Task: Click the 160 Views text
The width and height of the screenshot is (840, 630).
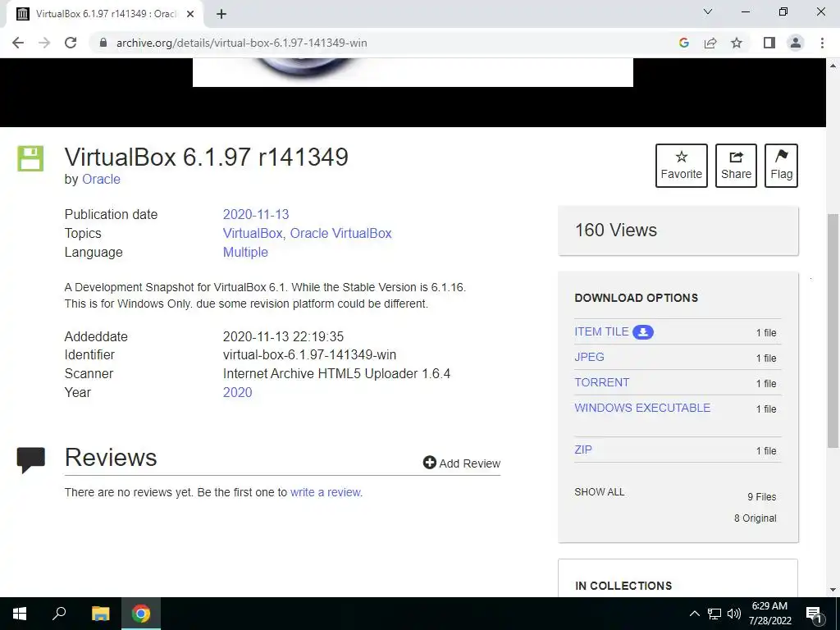Action: (615, 231)
